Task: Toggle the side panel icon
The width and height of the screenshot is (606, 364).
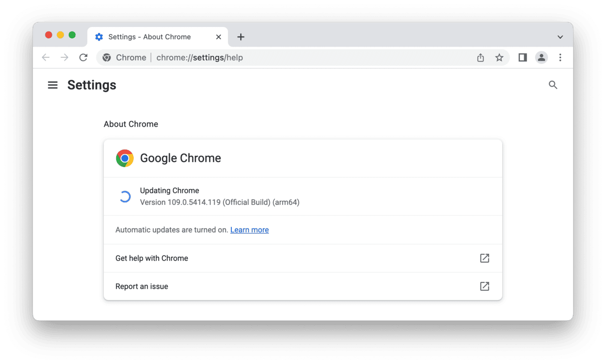Action: 522,58
